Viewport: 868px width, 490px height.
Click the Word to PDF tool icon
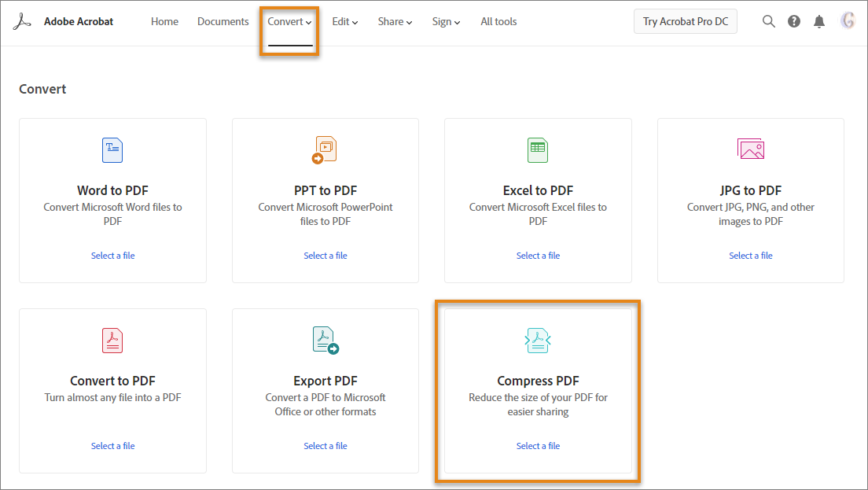pos(112,150)
